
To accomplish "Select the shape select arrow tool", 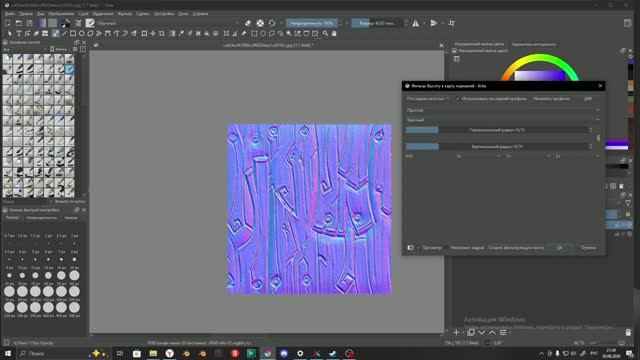I will [x=10, y=33].
